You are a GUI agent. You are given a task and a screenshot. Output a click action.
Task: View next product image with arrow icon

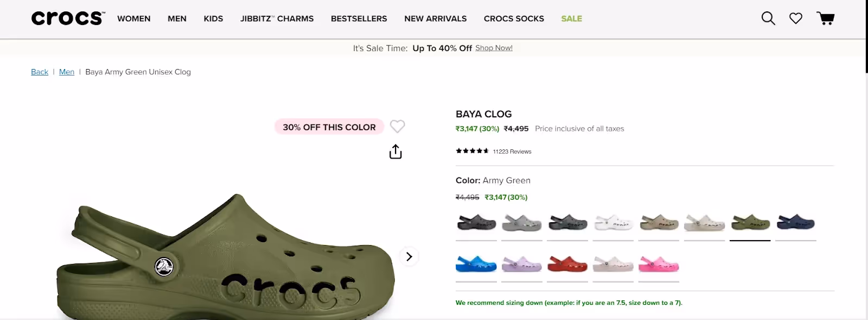pyautogui.click(x=409, y=256)
